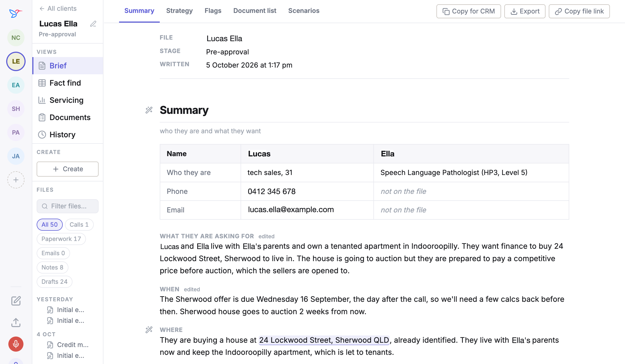
Task: Open the Servicing view
Action: click(x=68, y=100)
